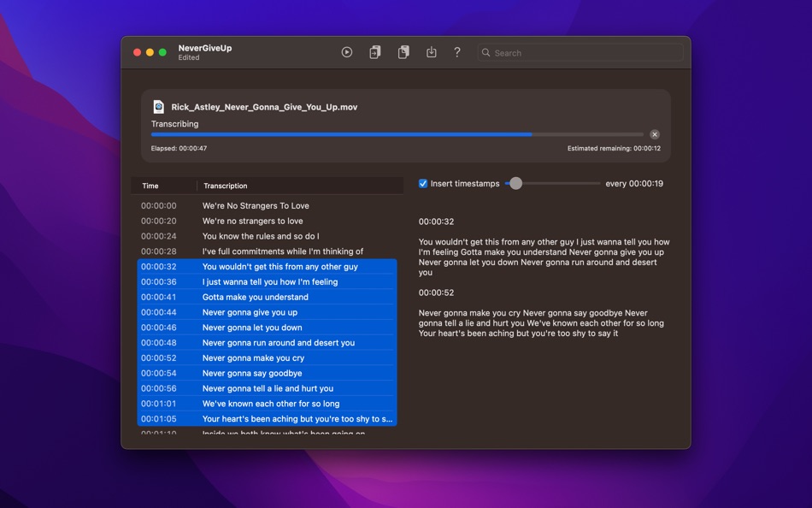
Task: Select row 'Never gonna run around and desert you'
Action: [268, 343]
